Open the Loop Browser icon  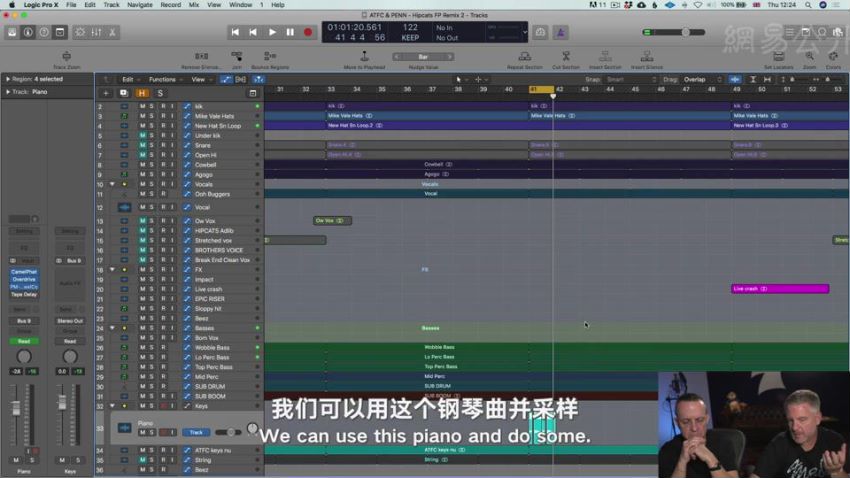point(822,33)
